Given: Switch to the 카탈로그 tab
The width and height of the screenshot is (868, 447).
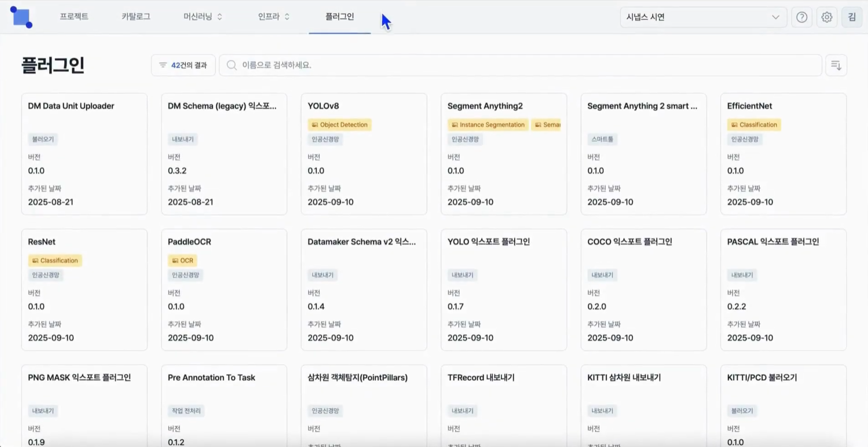Looking at the screenshot, I should [136, 16].
